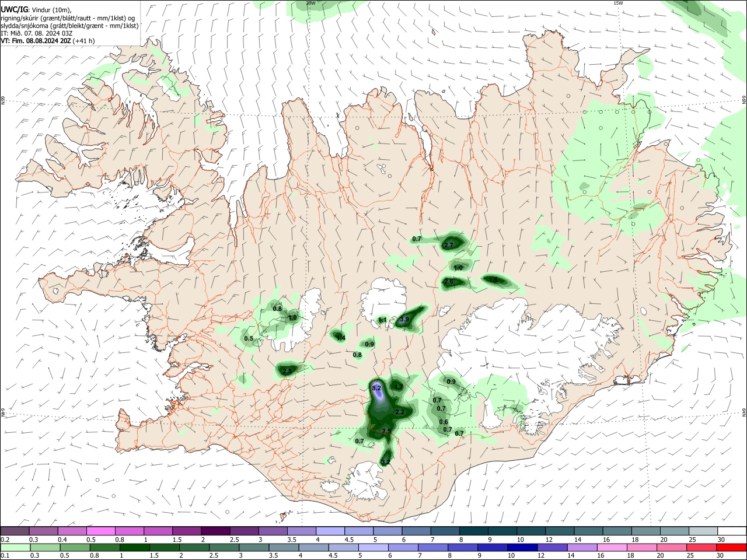Click the UWC/IG title text

[x=14, y=9]
